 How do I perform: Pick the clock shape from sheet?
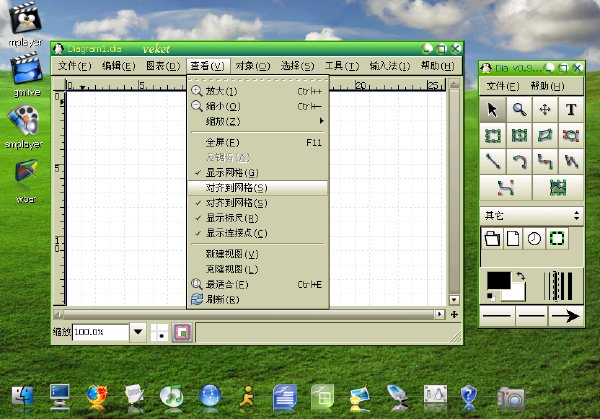(x=534, y=238)
